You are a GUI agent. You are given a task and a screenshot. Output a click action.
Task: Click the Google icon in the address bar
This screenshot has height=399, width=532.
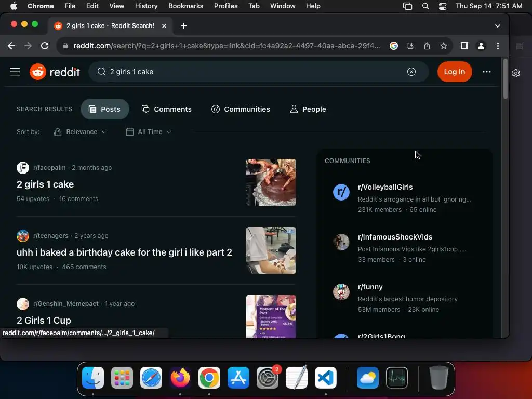coord(394,46)
